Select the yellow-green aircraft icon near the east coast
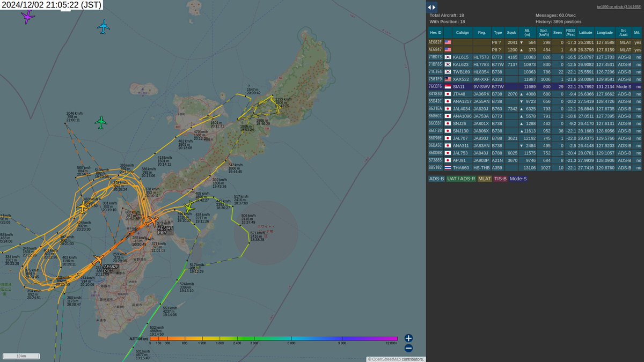 click(188, 206)
